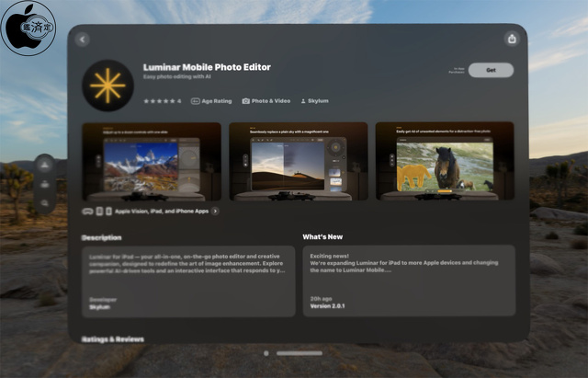Open Skylum under Developer in Description

pyautogui.click(x=100, y=307)
